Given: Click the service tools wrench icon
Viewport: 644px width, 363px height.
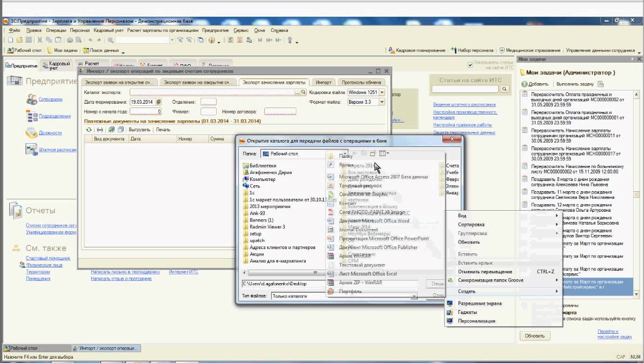Looking at the screenshot, I should (290, 40).
